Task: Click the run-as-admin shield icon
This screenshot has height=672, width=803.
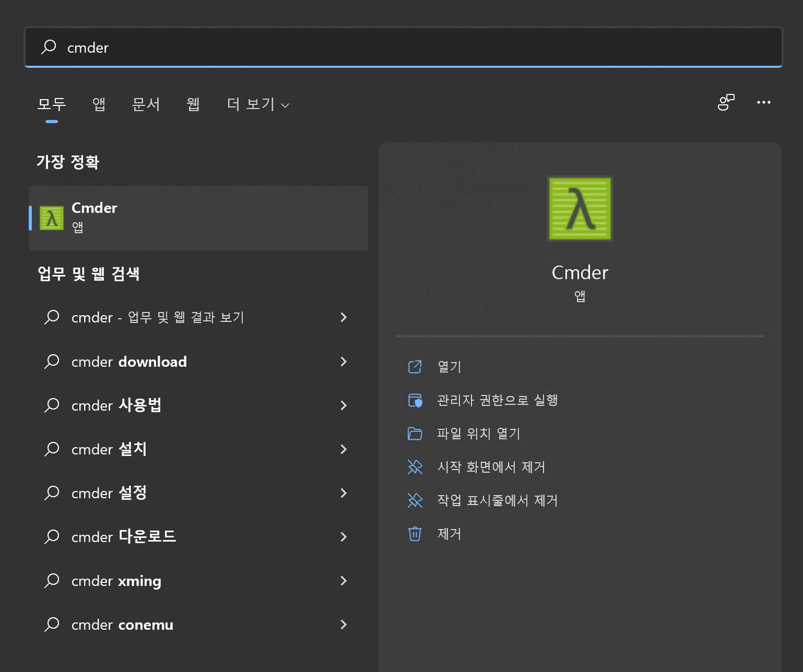Action: tap(415, 400)
